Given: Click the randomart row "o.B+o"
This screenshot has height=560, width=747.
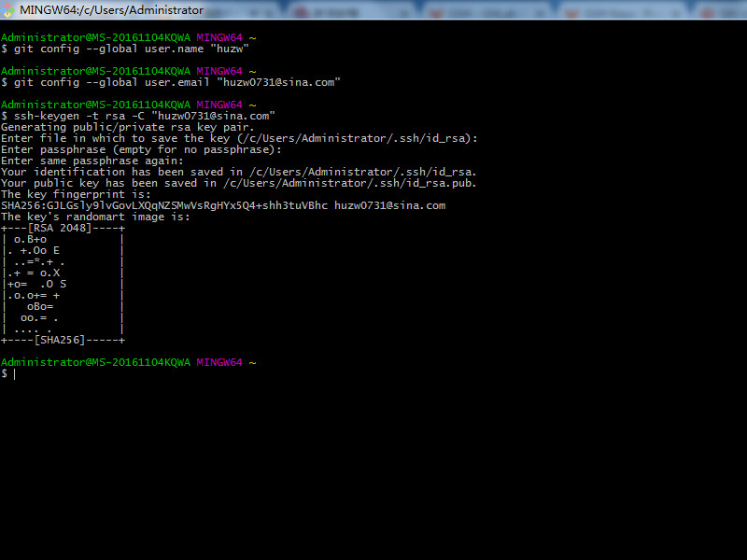Looking at the screenshot, I should pyautogui.click(x=30, y=240).
